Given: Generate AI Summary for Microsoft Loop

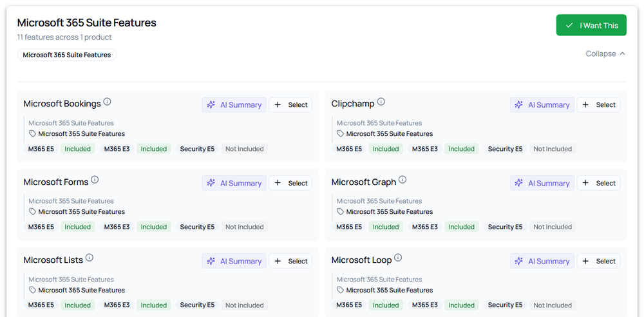Looking at the screenshot, I should pos(542,261).
